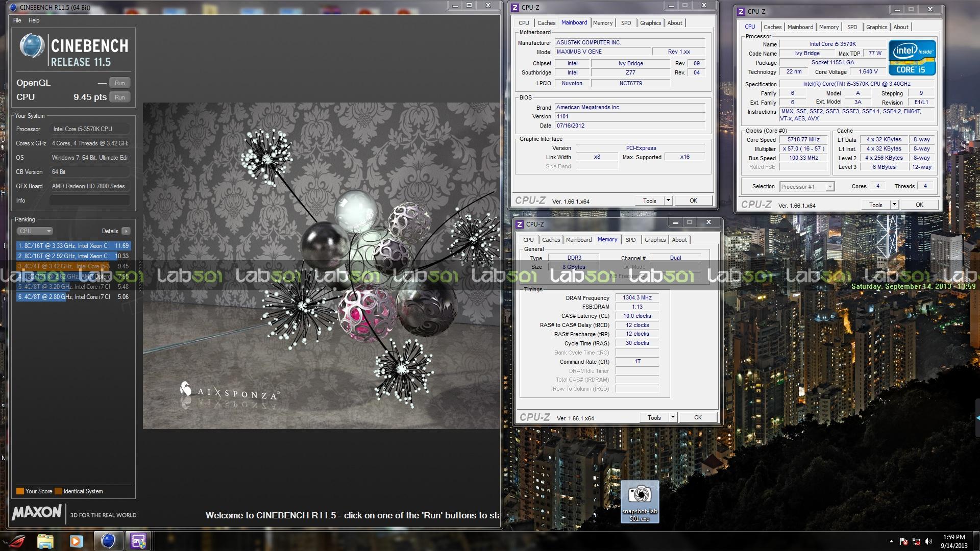Open Tools dropdown arrow in Memory CPU-Z
Screen dimensions: 980x551
pyautogui.click(x=672, y=417)
